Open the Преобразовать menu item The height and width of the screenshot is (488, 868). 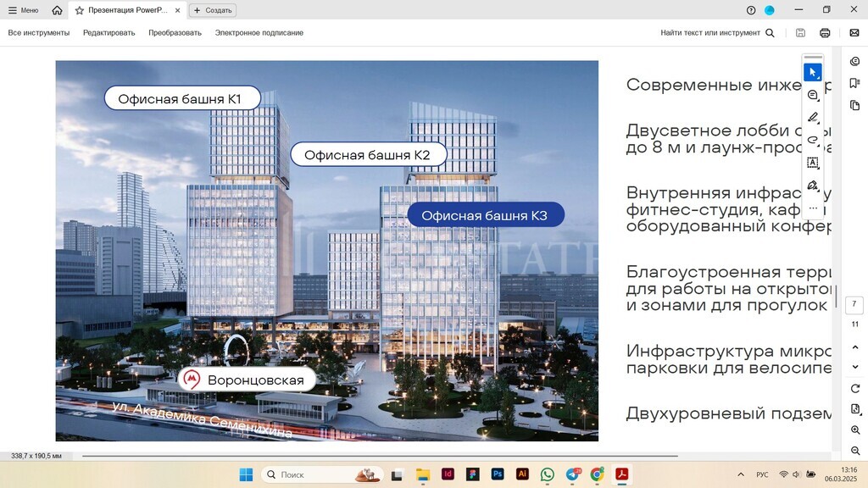(175, 33)
